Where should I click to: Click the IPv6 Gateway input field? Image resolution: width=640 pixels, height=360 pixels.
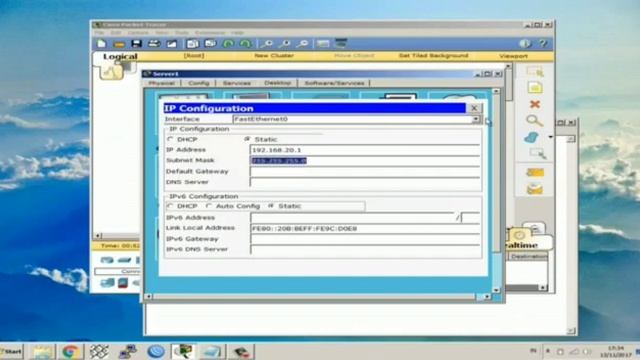[x=365, y=239]
